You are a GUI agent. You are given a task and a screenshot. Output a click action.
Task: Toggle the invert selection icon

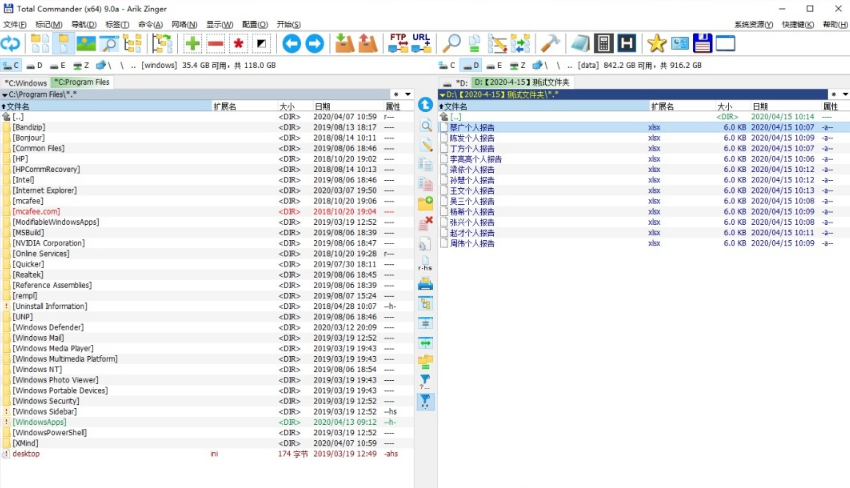(261, 43)
